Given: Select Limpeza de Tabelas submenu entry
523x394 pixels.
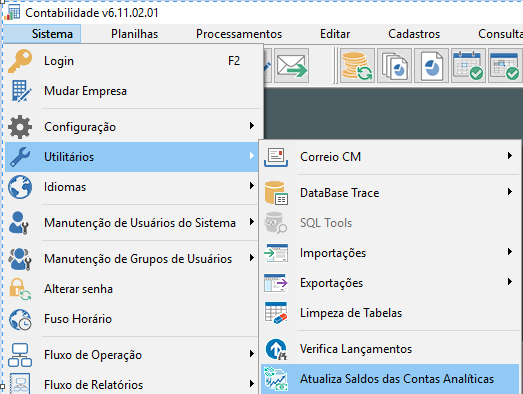Looking at the screenshot, I should (390, 313).
